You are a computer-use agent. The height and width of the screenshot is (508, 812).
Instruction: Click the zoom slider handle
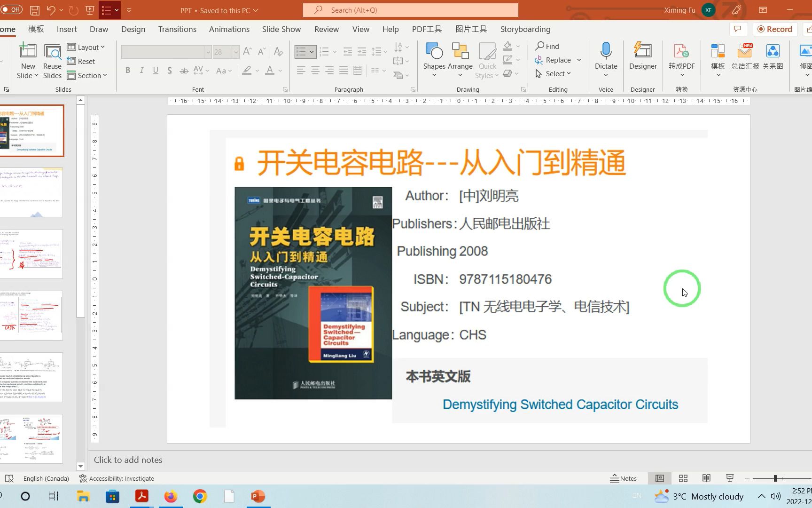pyautogui.click(x=775, y=478)
